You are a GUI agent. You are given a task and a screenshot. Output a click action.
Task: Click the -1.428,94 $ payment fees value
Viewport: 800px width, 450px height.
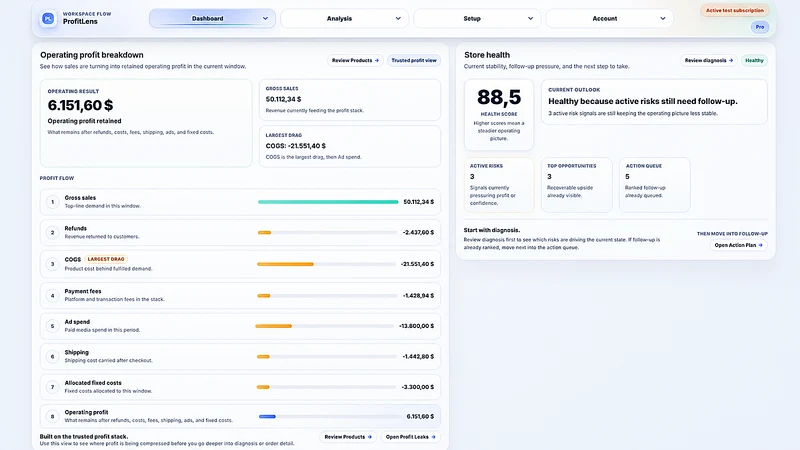[x=418, y=295]
